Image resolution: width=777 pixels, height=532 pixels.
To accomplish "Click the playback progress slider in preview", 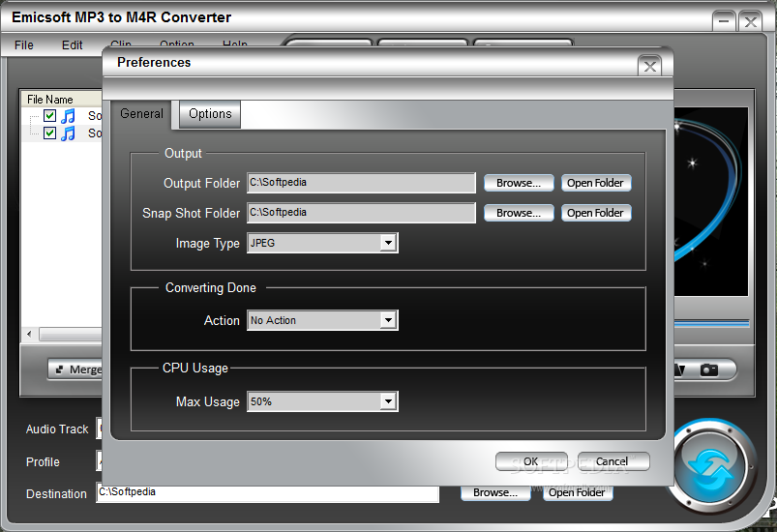I will point(711,323).
